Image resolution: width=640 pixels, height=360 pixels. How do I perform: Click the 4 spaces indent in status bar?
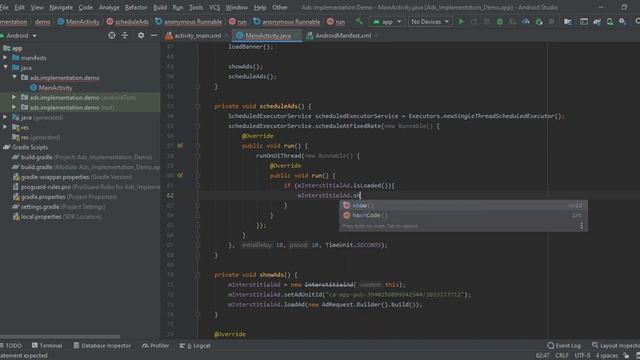coord(607,356)
